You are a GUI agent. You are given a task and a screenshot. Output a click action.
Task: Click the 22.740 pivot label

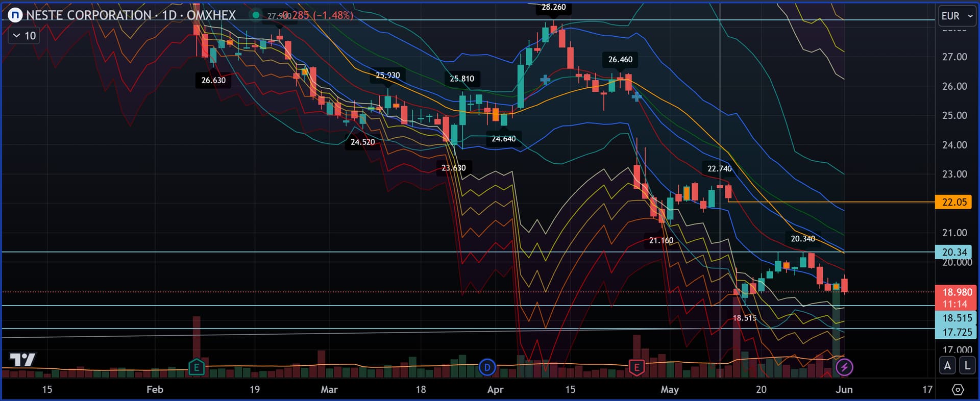coord(719,169)
